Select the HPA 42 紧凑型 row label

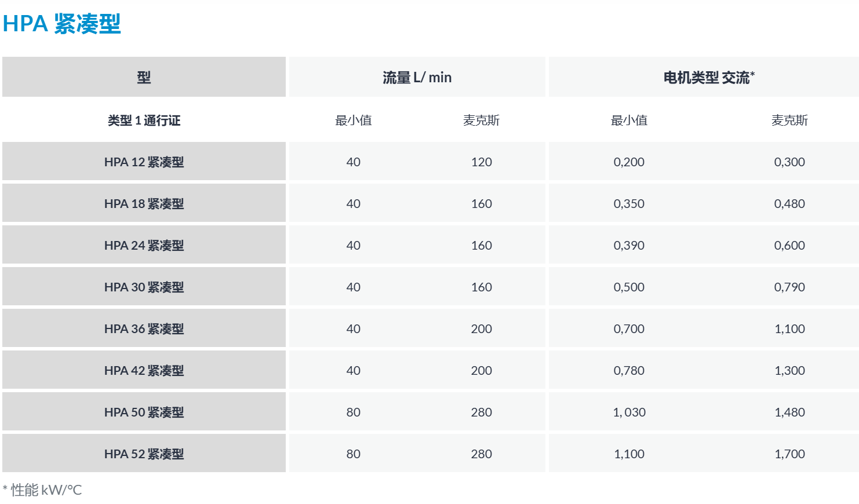[x=144, y=371]
